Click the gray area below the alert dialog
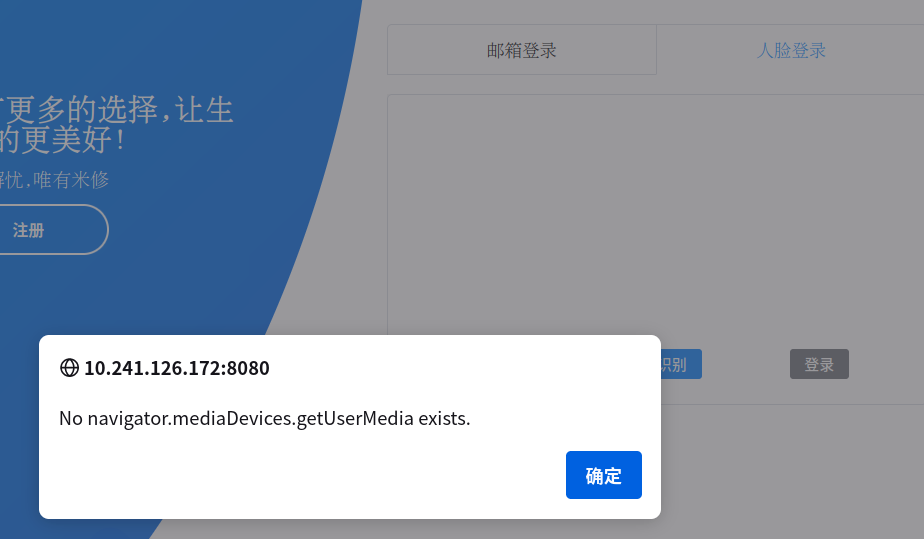The image size is (924, 539). 400,529
